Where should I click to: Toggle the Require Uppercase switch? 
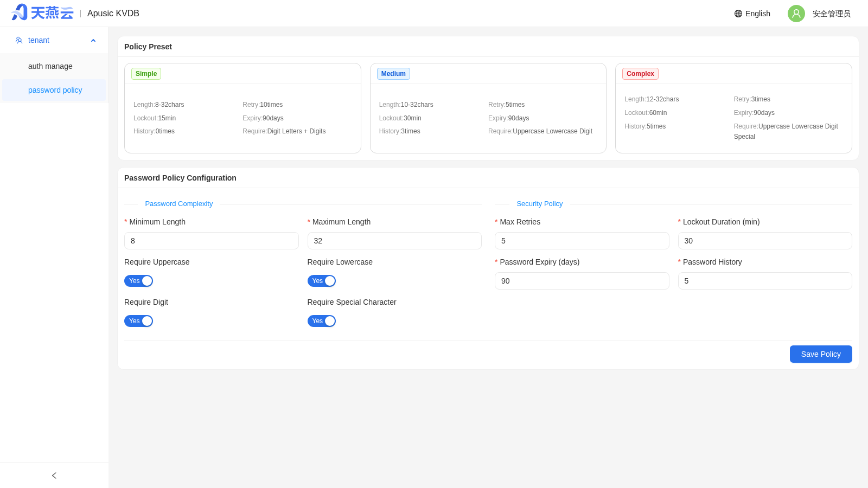point(138,281)
